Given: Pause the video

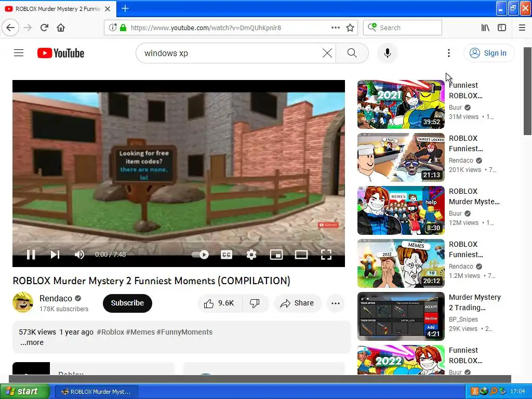Looking at the screenshot, I should pos(31,255).
